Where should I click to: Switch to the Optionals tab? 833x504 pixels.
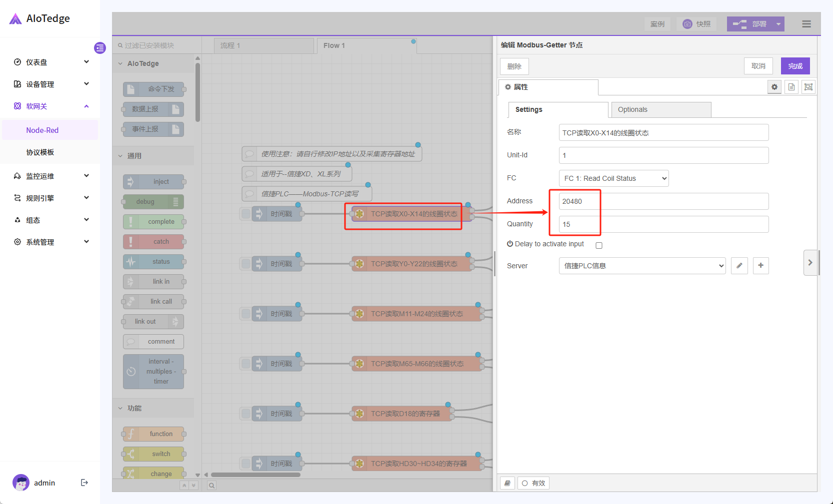660,109
